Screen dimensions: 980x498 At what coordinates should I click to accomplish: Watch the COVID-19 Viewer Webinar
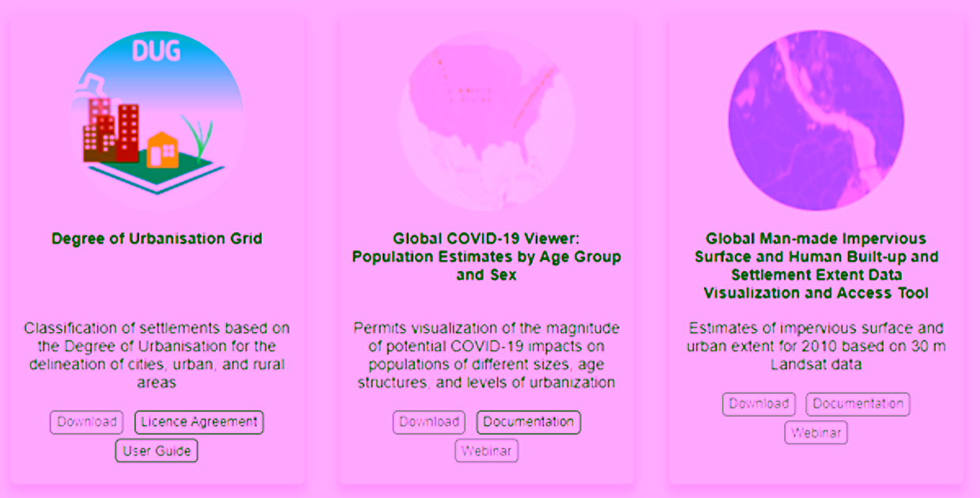pos(486,451)
